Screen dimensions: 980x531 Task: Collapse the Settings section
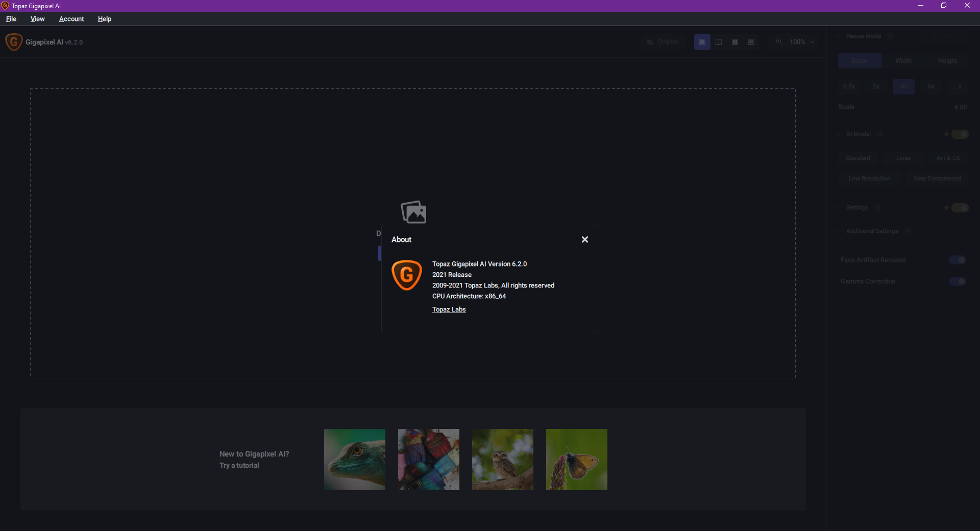pos(839,208)
